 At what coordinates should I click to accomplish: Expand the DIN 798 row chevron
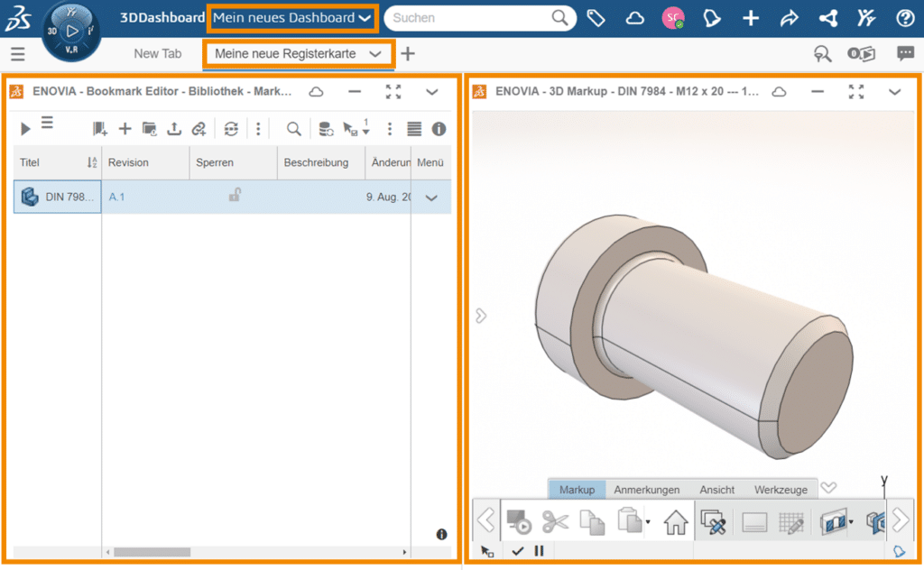coord(431,197)
